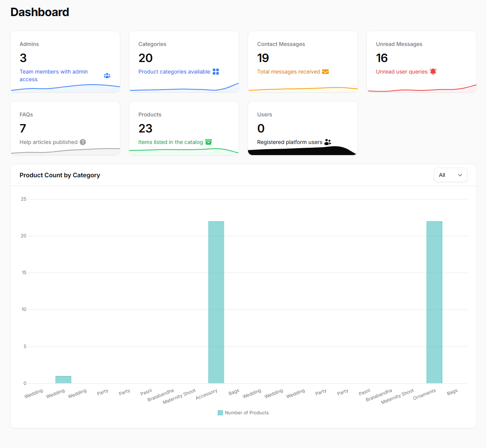Click the Product Count by Category heading
The width and height of the screenshot is (486, 448).
pyautogui.click(x=60, y=175)
